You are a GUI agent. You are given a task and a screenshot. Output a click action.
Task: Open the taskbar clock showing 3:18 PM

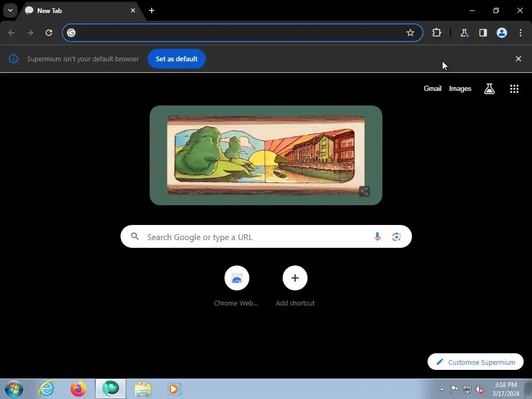pos(506,389)
